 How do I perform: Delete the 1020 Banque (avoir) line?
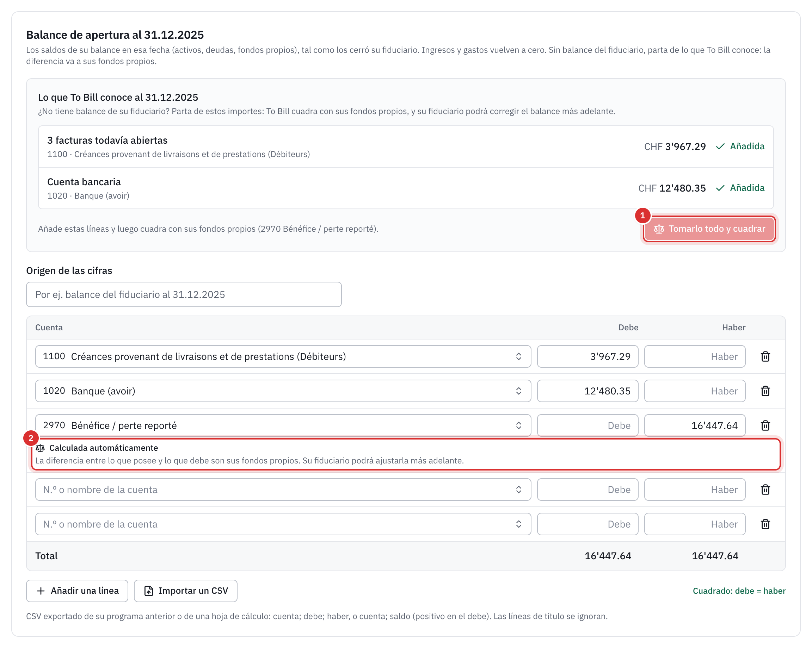765,391
